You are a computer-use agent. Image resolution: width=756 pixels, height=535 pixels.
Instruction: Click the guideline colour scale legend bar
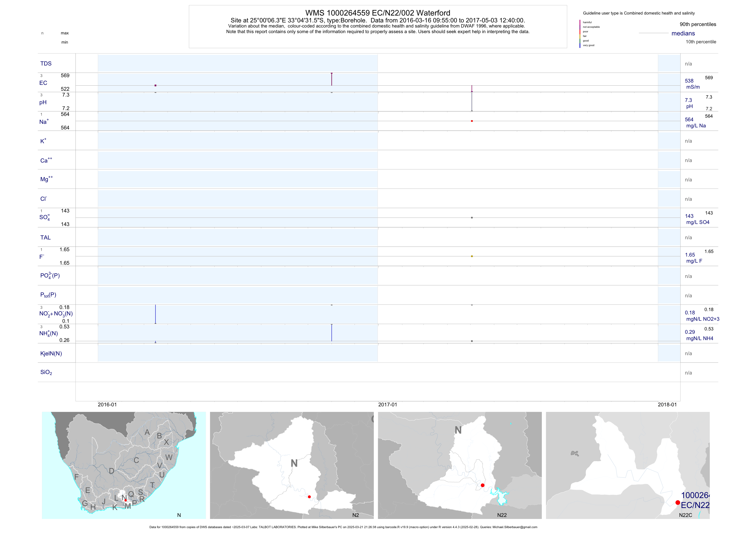pyautogui.click(x=580, y=34)
